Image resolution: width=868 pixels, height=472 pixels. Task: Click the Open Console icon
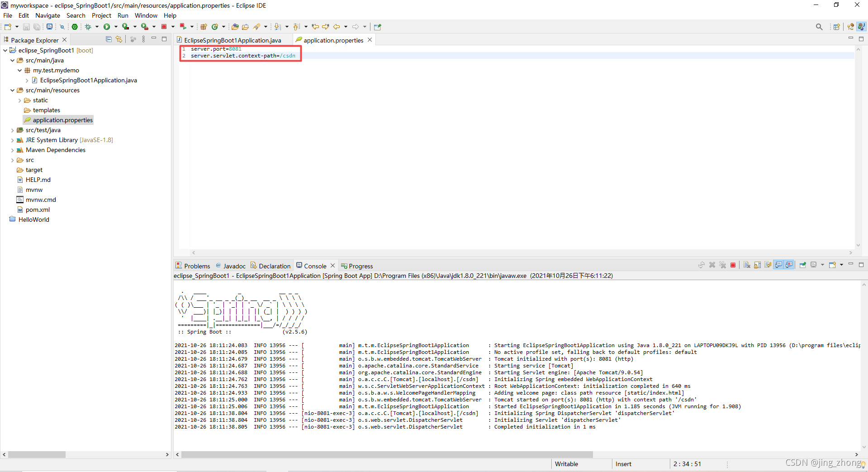(832, 265)
